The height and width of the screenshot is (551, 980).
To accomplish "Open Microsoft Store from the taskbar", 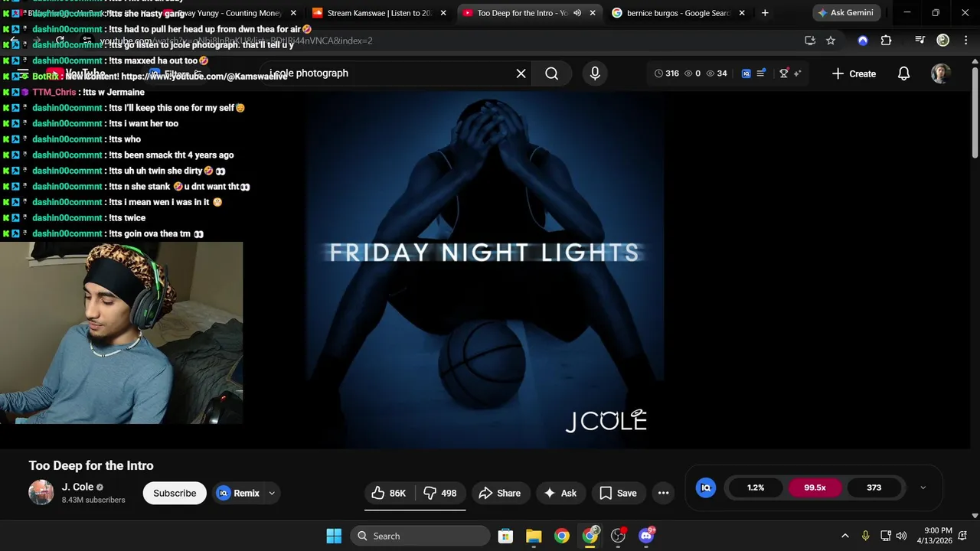I will pyautogui.click(x=505, y=536).
